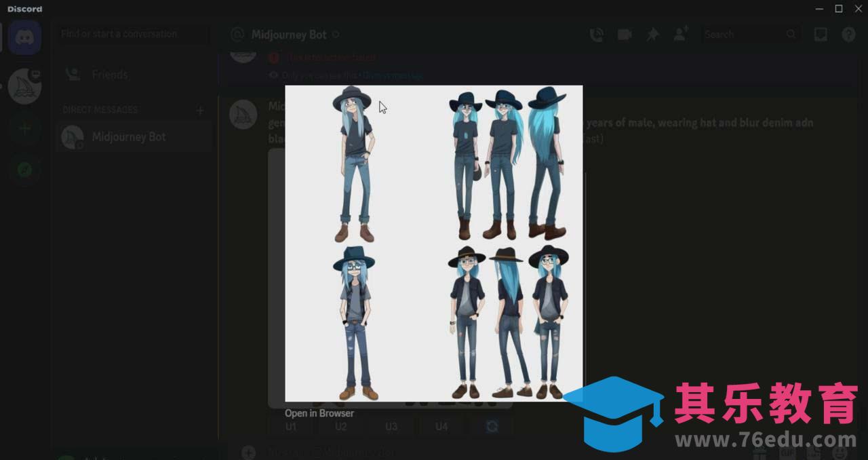Click the Discord home logo icon
Viewport: 868px width, 460px height.
(x=25, y=37)
